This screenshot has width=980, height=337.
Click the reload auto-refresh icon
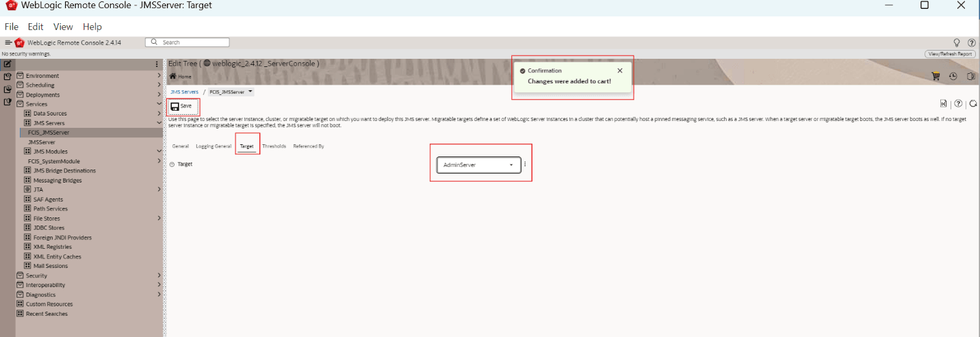(972, 104)
